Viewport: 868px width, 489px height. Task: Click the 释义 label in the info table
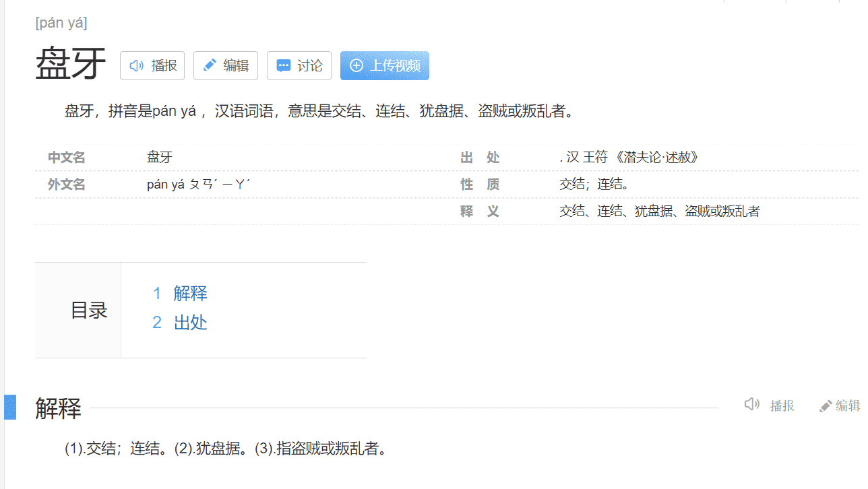[480, 211]
